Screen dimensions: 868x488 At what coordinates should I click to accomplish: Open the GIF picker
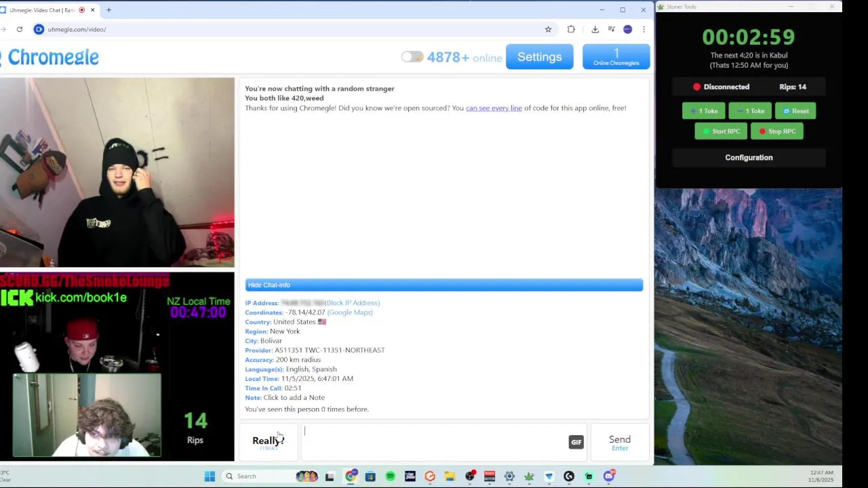pos(576,443)
